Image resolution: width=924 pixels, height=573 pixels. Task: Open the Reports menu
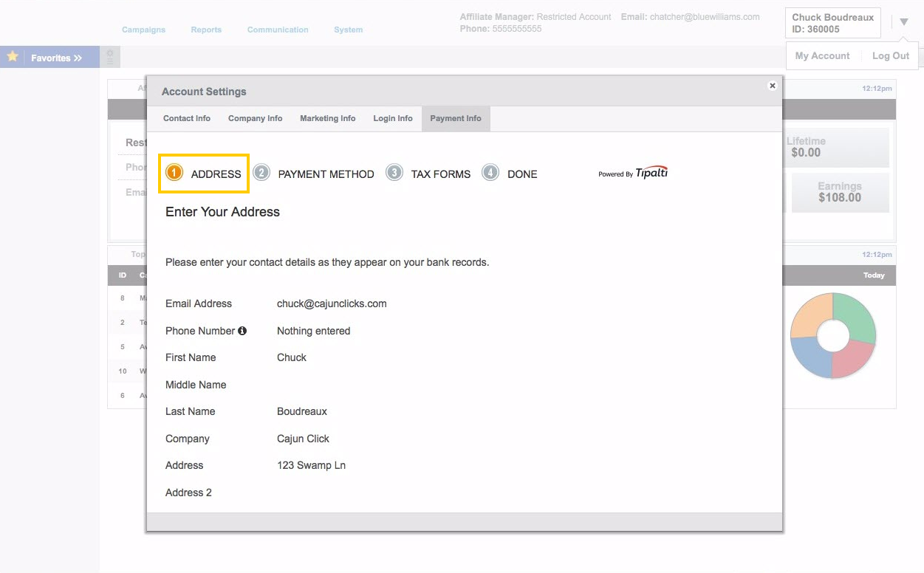(206, 30)
